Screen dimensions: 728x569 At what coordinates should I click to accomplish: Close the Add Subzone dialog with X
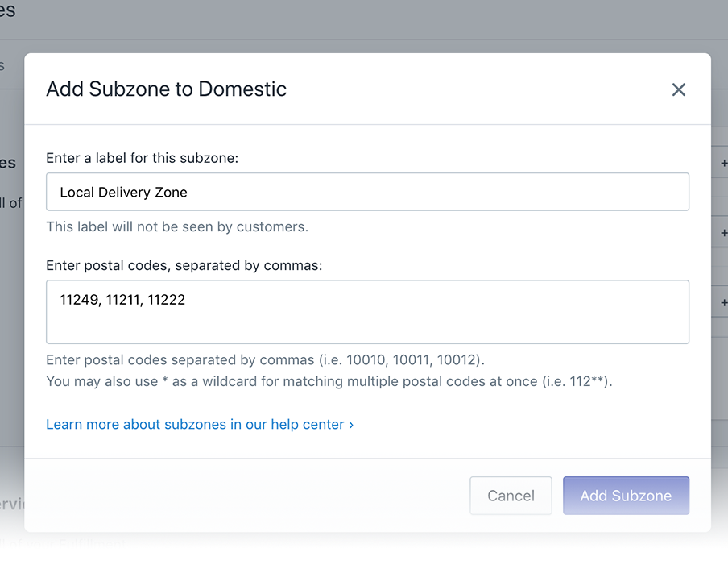[x=679, y=89]
